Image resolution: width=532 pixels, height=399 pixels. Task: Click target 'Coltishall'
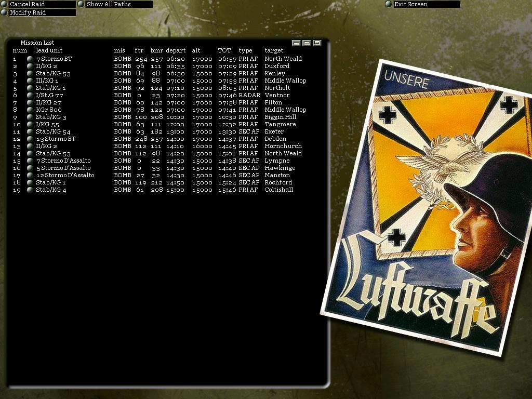coord(278,190)
